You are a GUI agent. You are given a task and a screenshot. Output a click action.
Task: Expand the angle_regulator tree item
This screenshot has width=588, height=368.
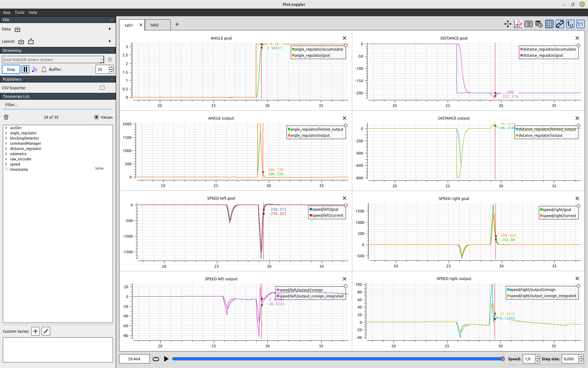[x=6, y=133]
